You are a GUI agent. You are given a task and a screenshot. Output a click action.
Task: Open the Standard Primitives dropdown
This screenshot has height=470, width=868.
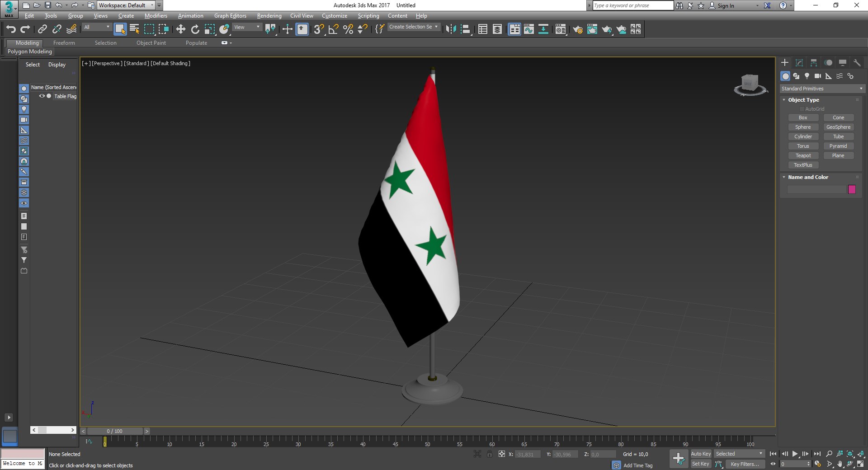coord(822,89)
